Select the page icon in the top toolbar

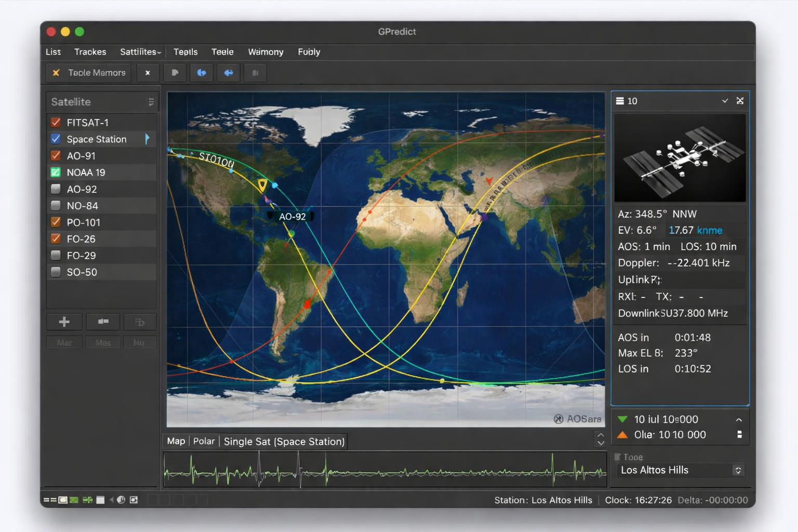175,73
